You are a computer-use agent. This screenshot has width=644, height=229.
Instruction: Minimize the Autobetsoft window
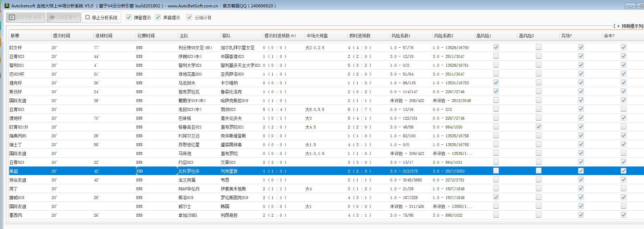pyautogui.click(x=630, y=6)
